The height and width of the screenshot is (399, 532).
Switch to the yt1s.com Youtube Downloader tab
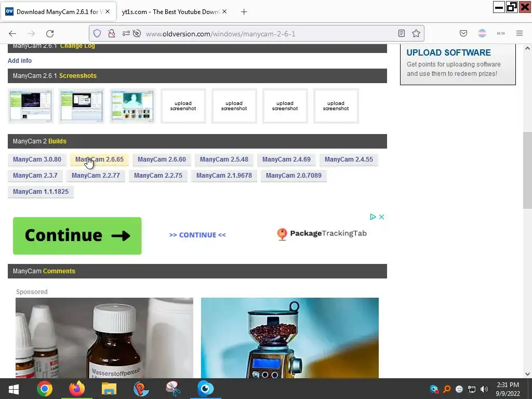tap(170, 12)
